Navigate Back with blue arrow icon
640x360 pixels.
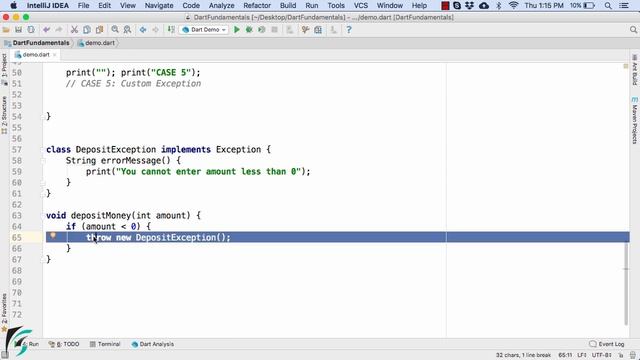(143, 30)
